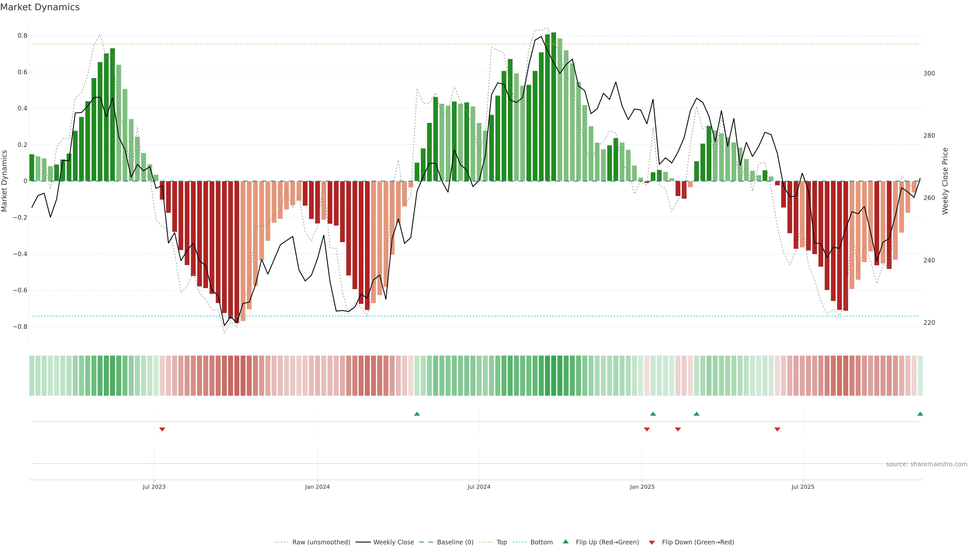Click the leftmost red flip-down marker near Jul 2023
This screenshot has height=551, width=980.
(x=162, y=429)
